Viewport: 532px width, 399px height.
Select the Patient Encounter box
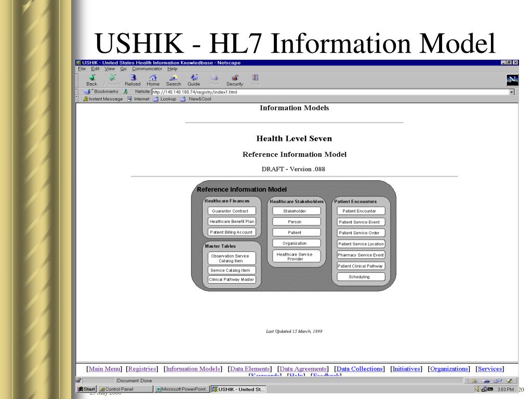click(x=361, y=211)
